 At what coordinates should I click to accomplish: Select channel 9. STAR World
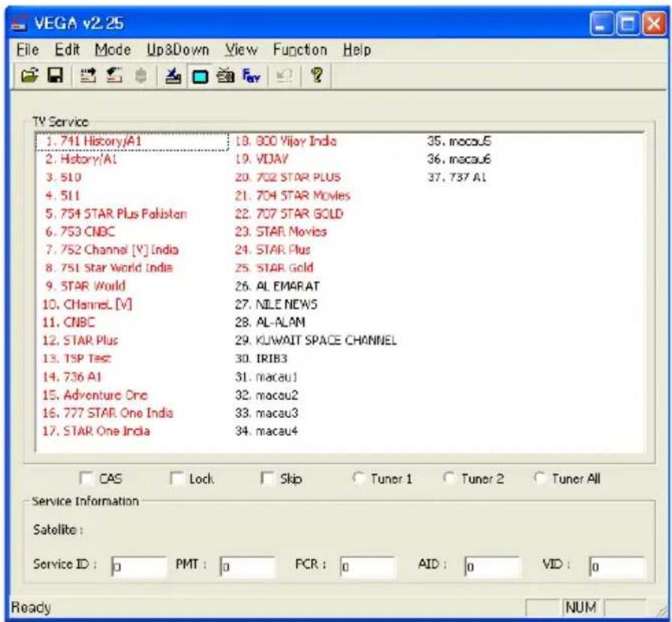(86, 286)
